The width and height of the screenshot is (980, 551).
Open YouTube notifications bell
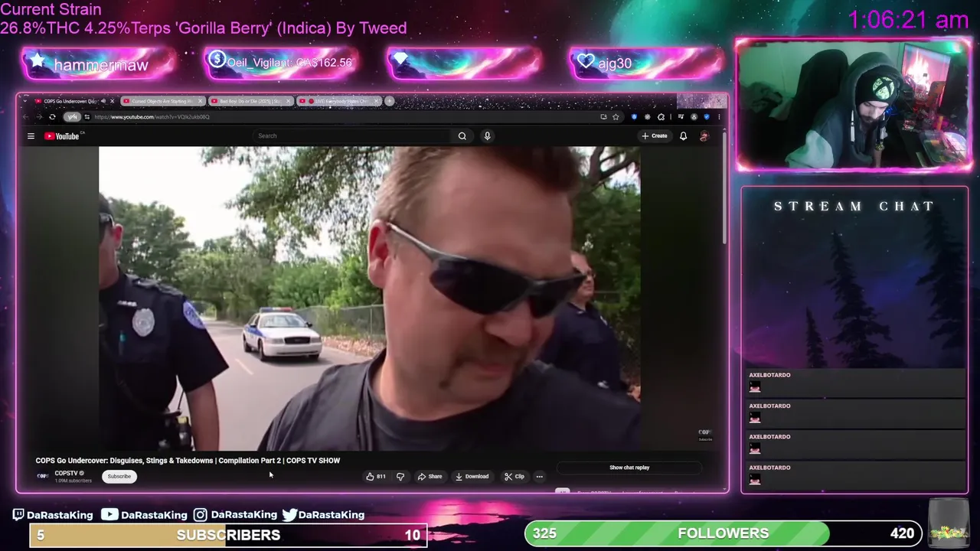point(683,136)
